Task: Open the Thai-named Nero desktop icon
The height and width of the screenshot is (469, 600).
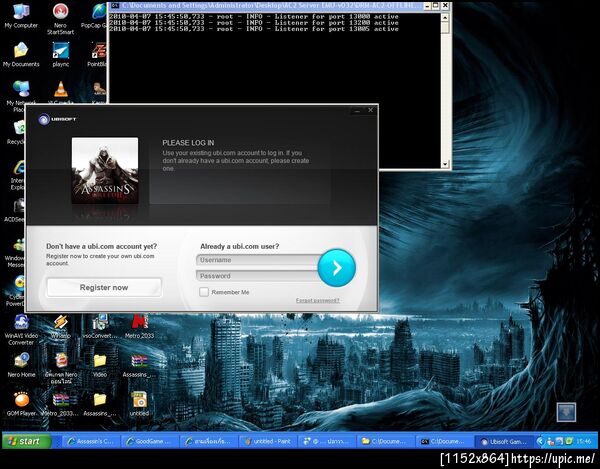Action: click(61, 368)
